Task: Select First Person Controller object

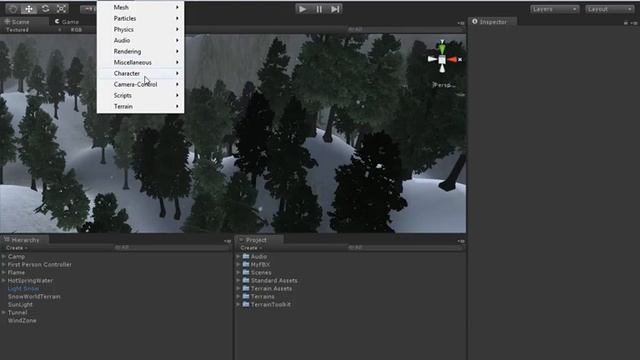Action: 40,264
